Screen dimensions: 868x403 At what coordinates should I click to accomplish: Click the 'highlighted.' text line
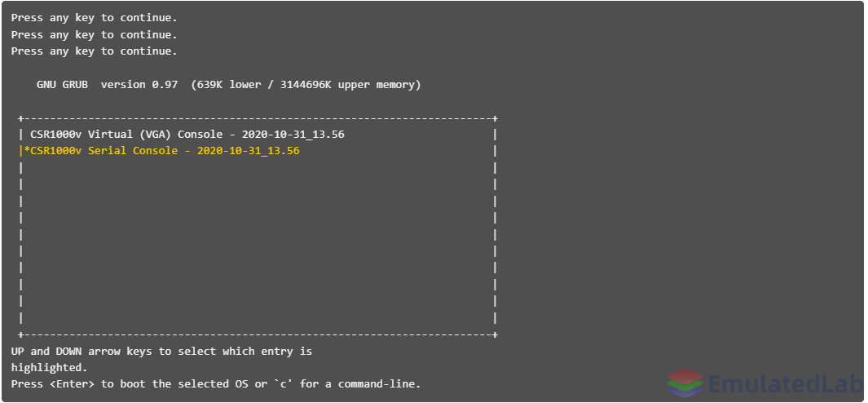(49, 368)
